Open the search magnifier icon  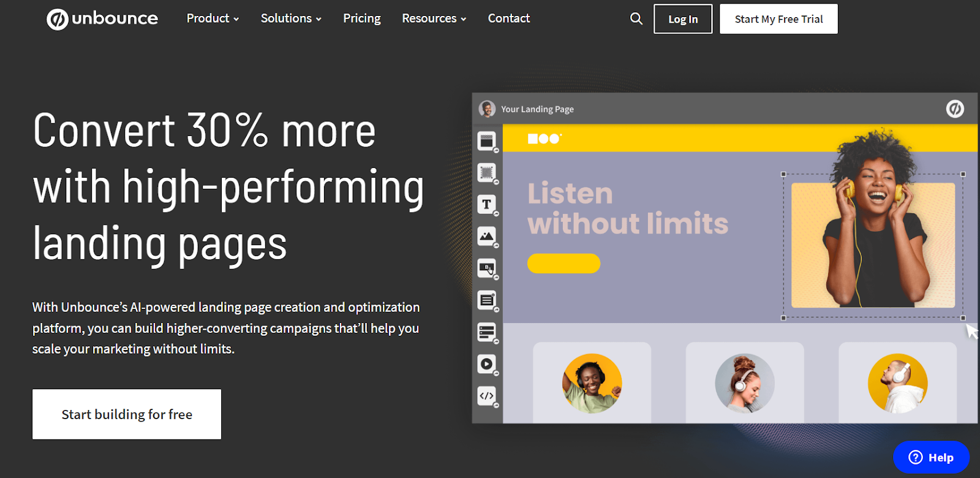636,19
